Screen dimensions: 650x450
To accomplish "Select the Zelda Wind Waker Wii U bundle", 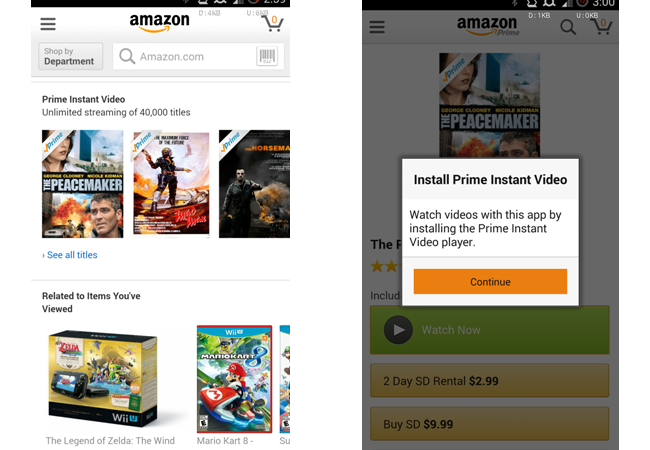I will (x=103, y=379).
